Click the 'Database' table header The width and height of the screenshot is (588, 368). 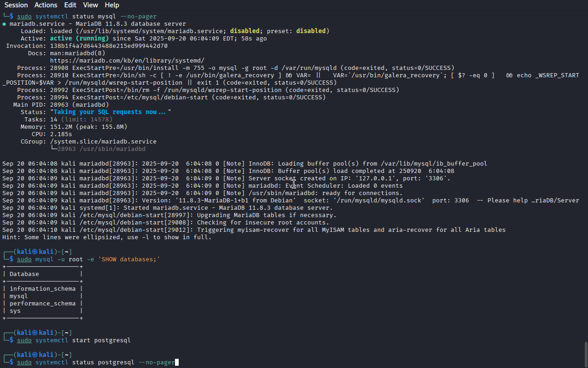24,274
